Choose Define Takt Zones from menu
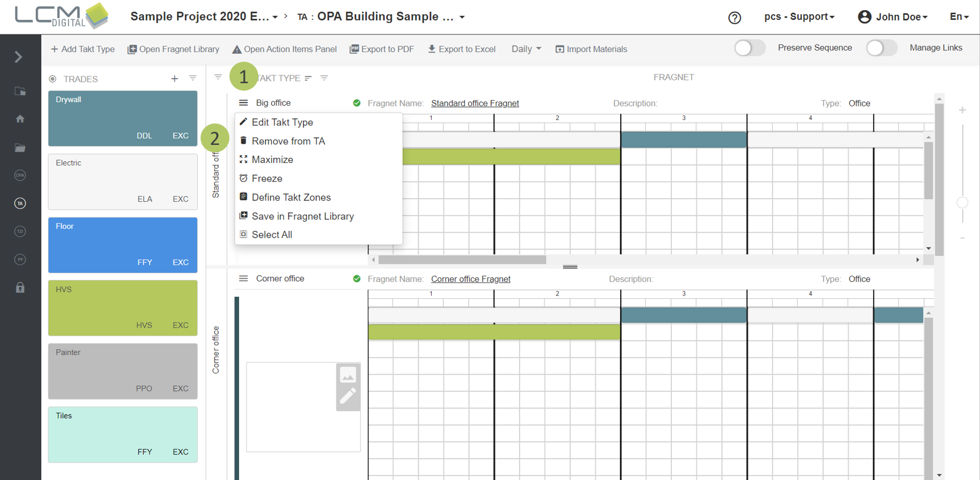The width and height of the screenshot is (980, 480). tap(291, 198)
